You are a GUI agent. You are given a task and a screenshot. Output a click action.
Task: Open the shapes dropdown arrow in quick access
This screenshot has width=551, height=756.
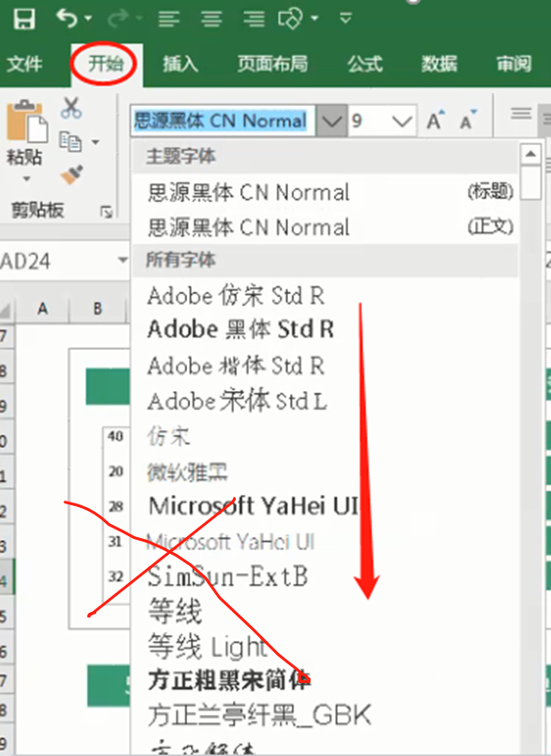[314, 19]
